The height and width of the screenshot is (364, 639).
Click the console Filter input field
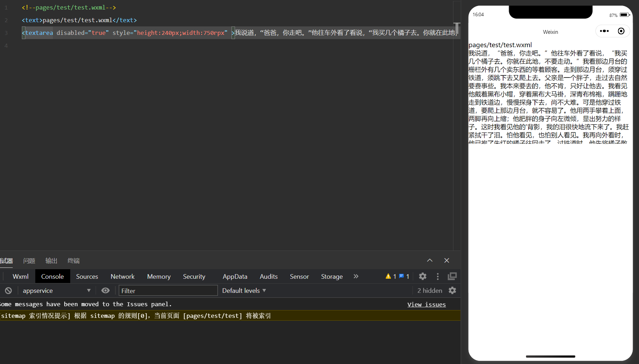tap(168, 291)
